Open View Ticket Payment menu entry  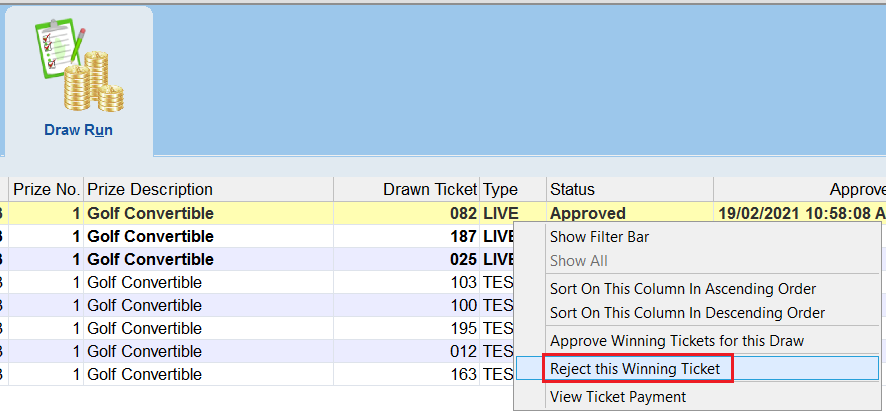618,397
